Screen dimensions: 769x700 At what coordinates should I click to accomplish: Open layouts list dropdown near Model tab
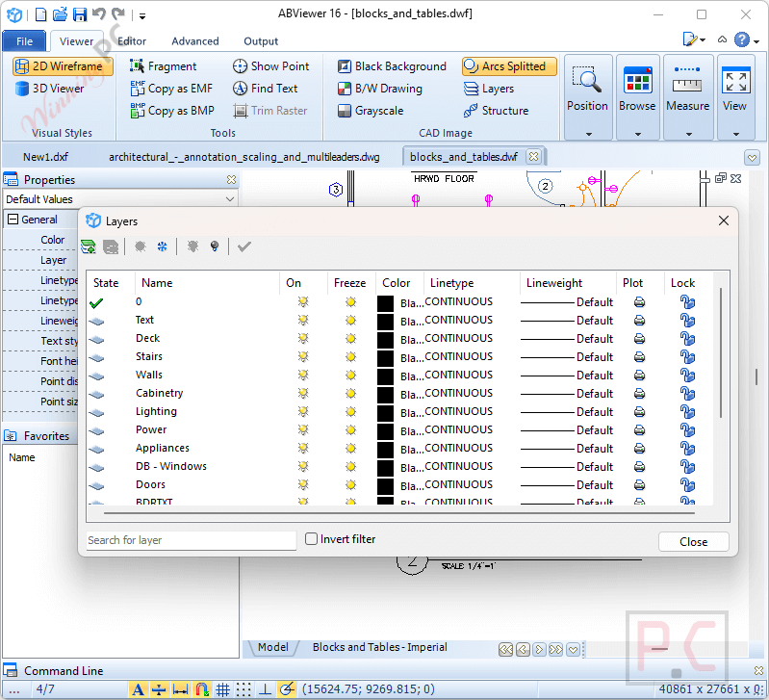pyautogui.click(x=573, y=650)
